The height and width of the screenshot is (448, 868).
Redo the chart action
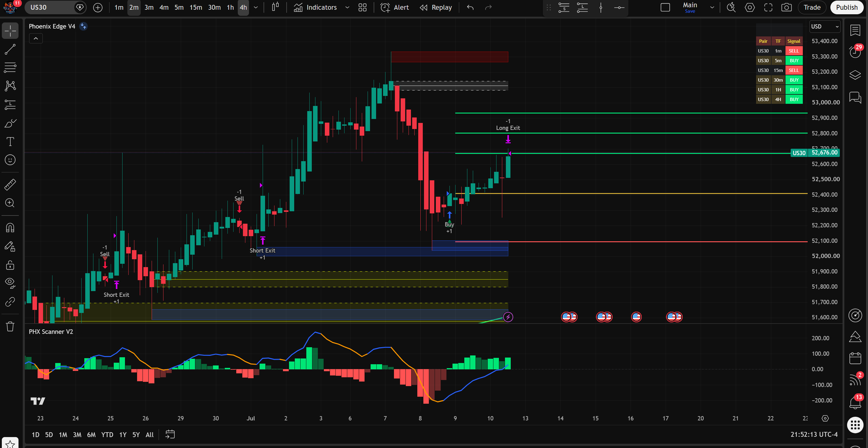coord(488,7)
